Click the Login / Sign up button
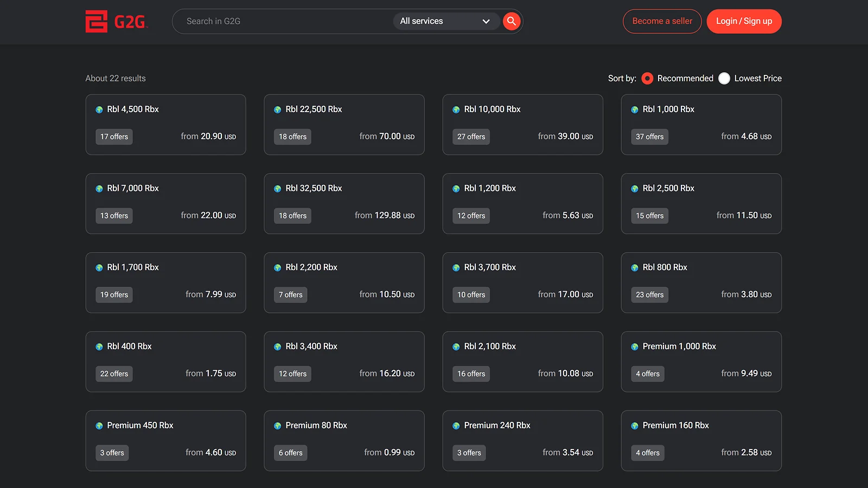Image resolution: width=868 pixels, height=488 pixels. click(x=744, y=21)
